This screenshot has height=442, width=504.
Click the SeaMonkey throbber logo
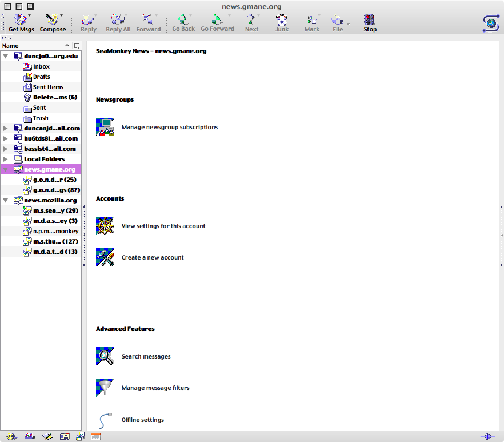490,22
